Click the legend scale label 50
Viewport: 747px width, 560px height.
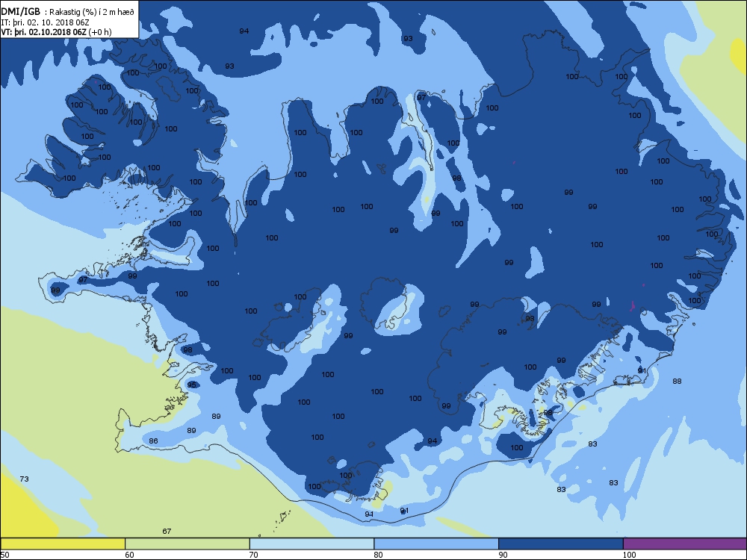(x=4, y=554)
